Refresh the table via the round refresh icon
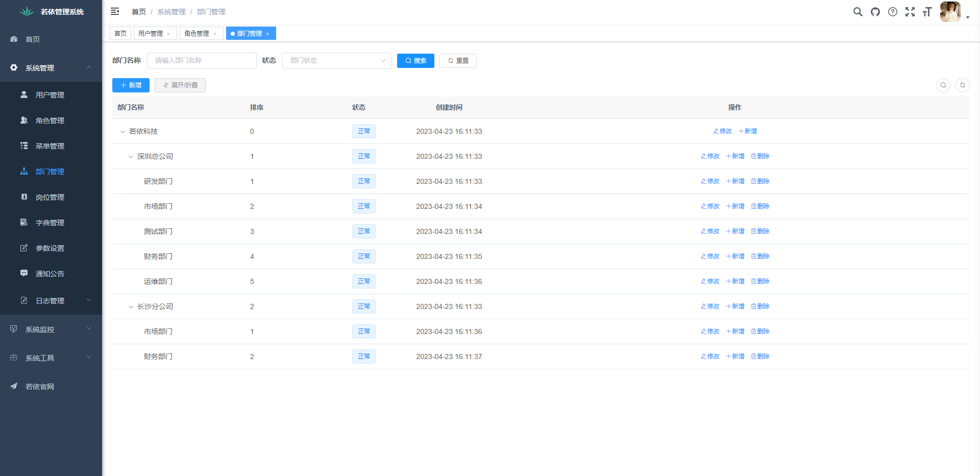Screen dimensions: 980x476 pos(963,85)
